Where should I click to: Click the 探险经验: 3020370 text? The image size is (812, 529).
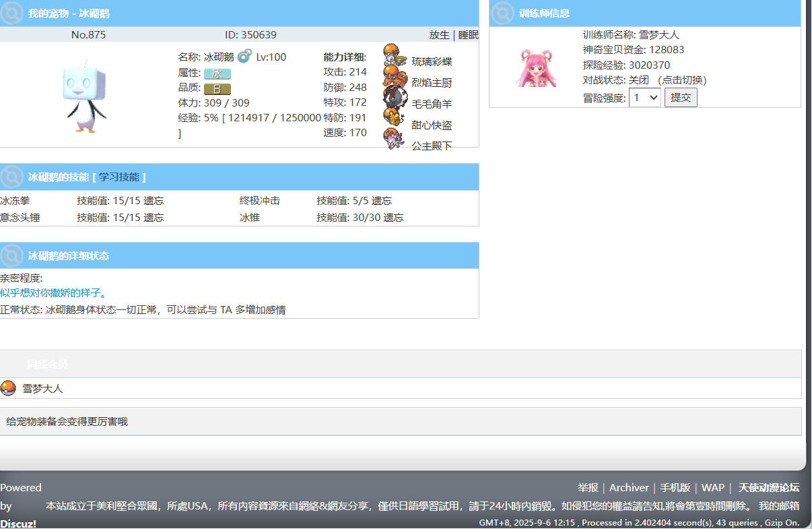click(626, 65)
